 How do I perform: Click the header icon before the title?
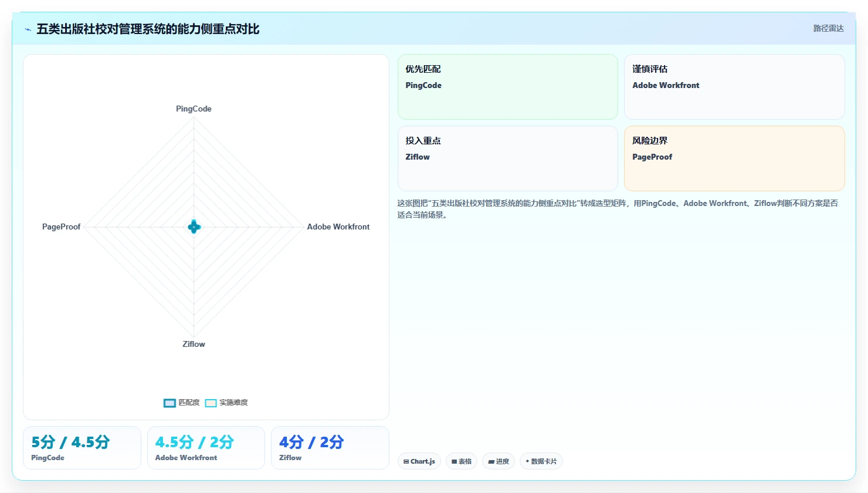click(28, 29)
